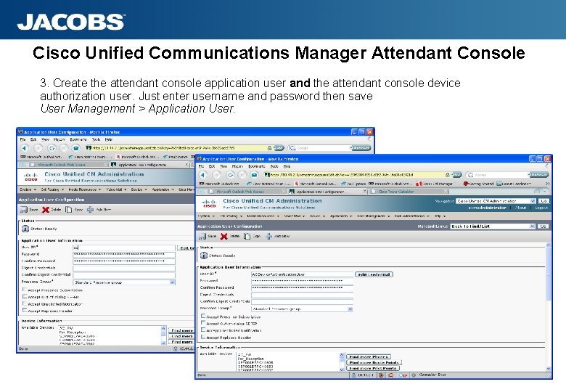Open File menu in front Firefox window
The height and width of the screenshot is (392, 566).
(201, 166)
